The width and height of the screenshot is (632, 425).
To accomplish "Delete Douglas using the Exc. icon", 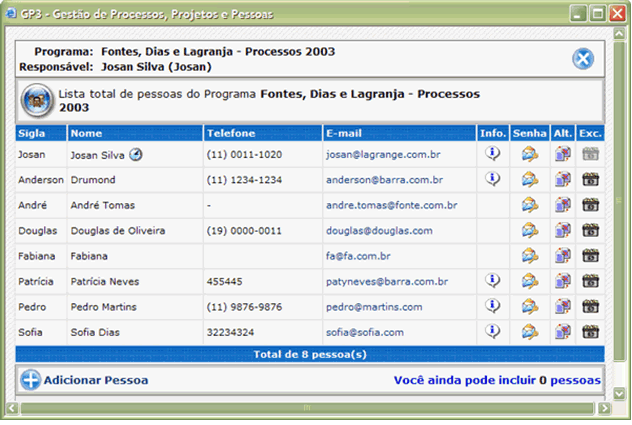I will click(x=591, y=230).
